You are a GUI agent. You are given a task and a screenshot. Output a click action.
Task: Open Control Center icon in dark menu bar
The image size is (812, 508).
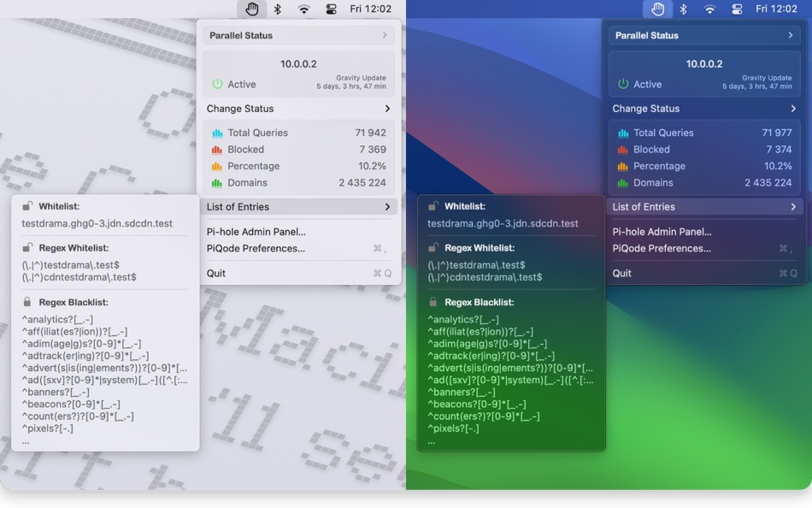click(737, 9)
